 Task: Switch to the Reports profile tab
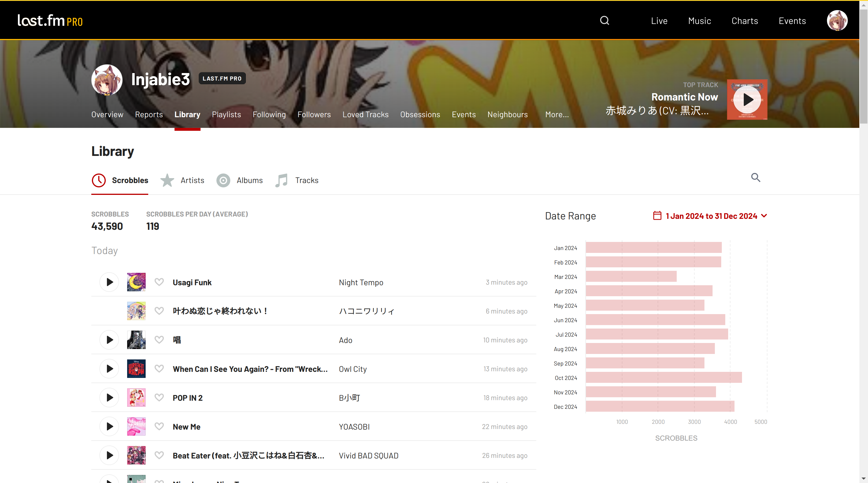click(149, 114)
